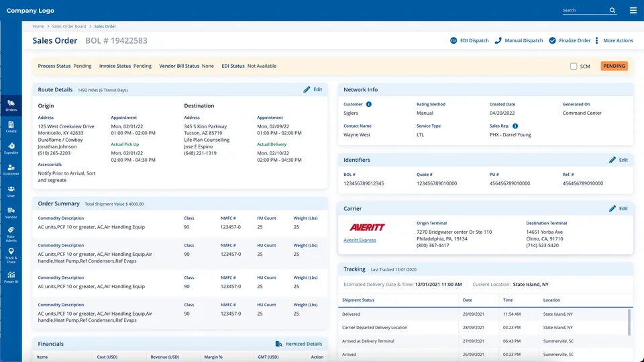
Task: Expand More Actions menu
Action: (614, 40)
